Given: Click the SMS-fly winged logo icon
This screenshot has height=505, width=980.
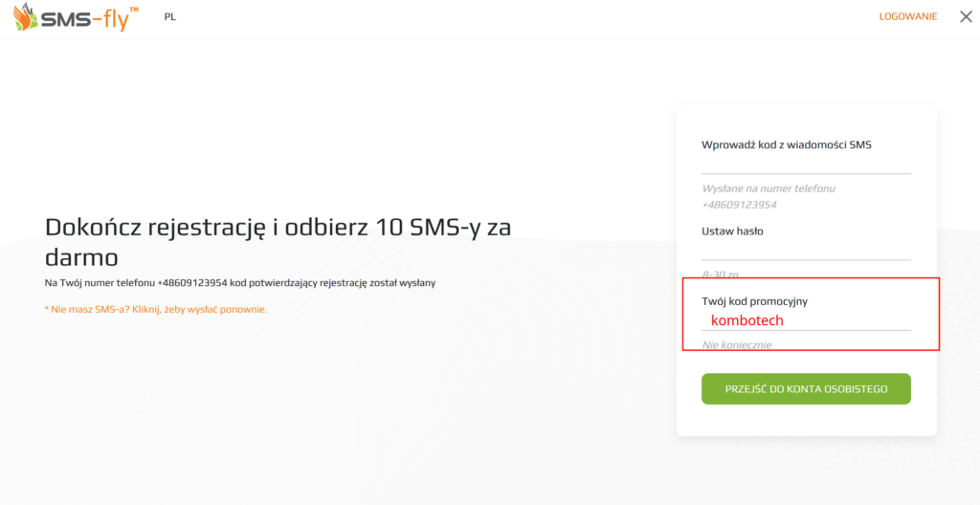Looking at the screenshot, I should (x=26, y=17).
